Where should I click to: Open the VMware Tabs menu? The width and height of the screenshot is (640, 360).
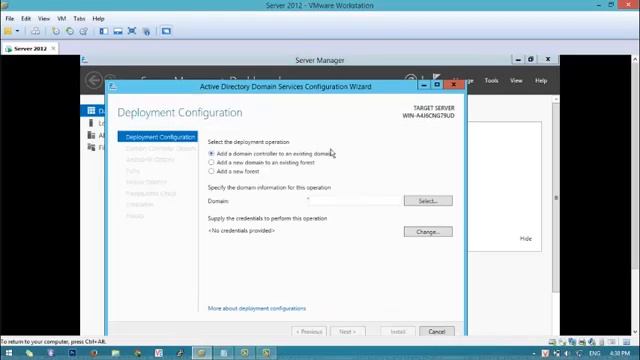(x=79, y=19)
